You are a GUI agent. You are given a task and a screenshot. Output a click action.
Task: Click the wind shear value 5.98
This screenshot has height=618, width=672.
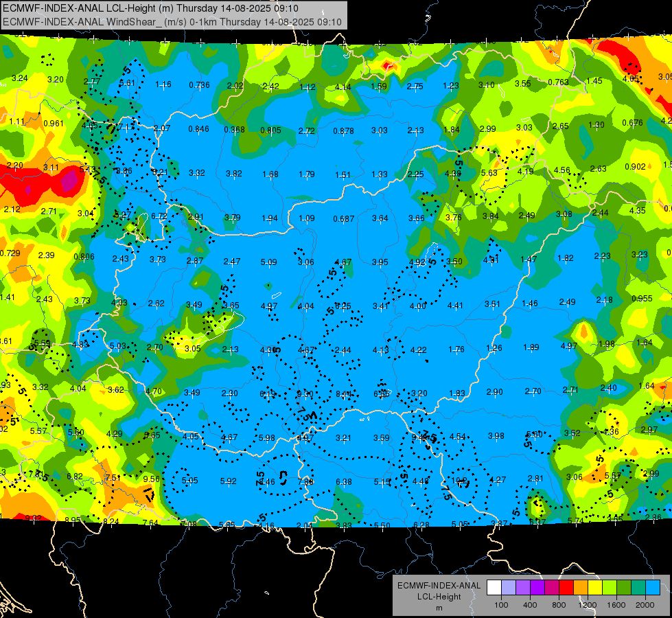click(x=267, y=438)
